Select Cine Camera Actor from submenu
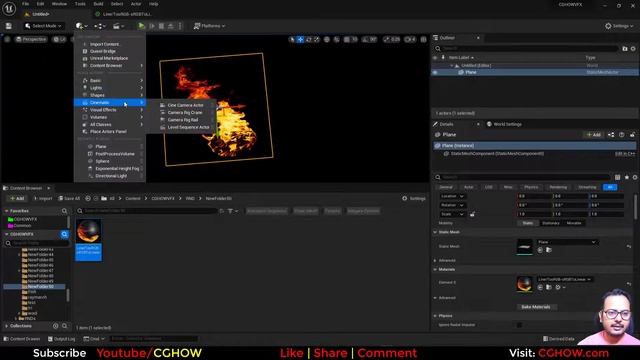This screenshot has width=640, height=360. tap(185, 105)
